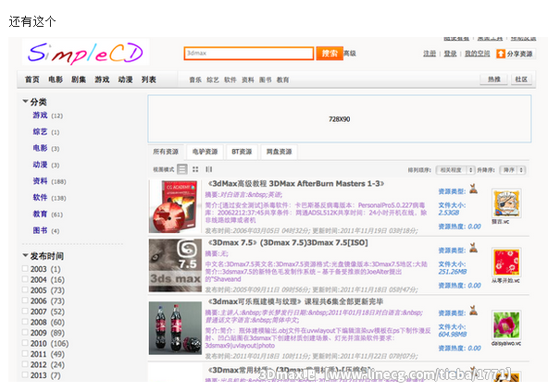Select the list view mode icon

click(182, 169)
